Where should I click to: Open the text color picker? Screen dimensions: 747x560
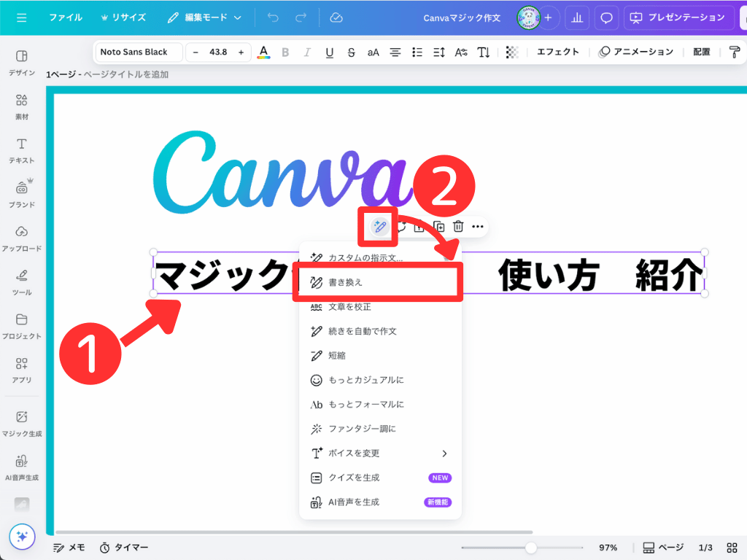pyautogui.click(x=263, y=52)
